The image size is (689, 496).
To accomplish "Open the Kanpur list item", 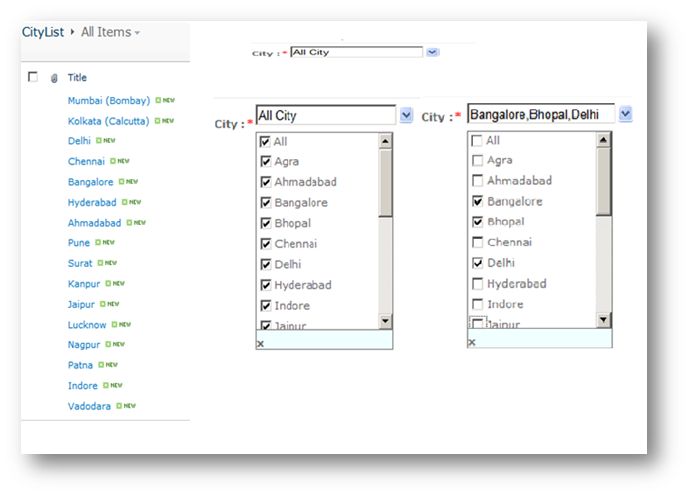I will [84, 284].
